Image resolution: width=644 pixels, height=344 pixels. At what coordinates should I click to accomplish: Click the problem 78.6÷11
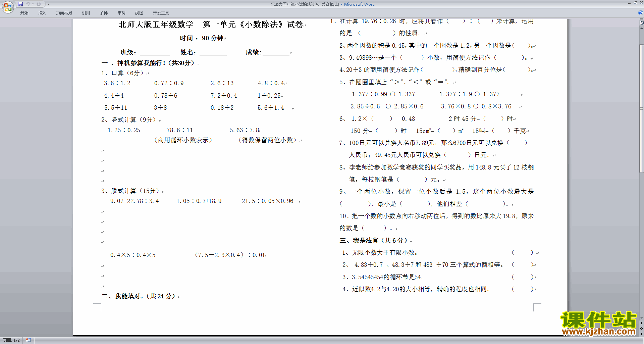coord(180,130)
